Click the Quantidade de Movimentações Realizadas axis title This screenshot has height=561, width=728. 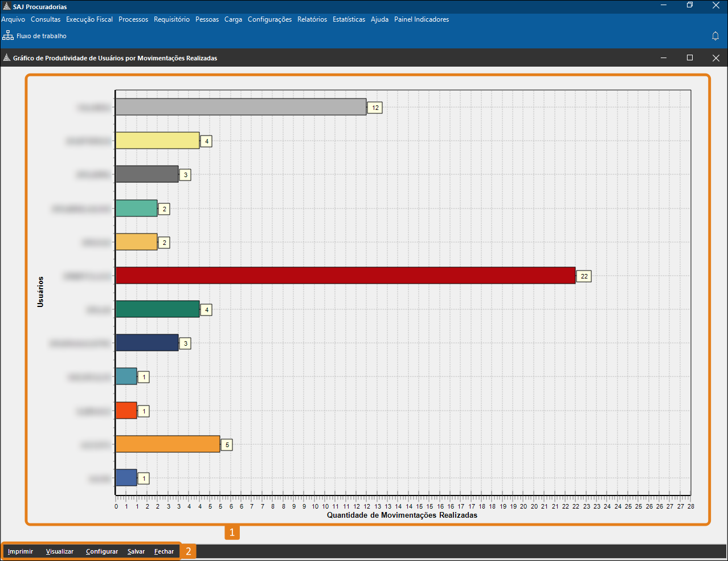(402, 515)
